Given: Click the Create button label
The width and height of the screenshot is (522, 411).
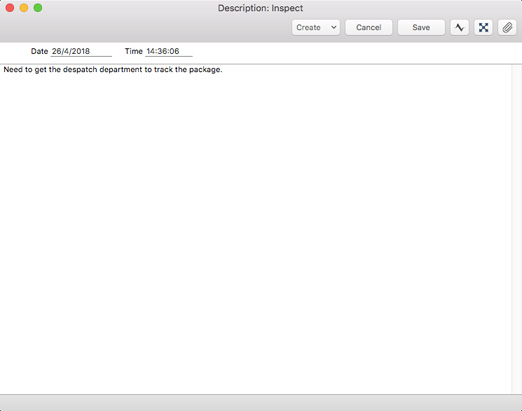Looking at the screenshot, I should (x=308, y=27).
